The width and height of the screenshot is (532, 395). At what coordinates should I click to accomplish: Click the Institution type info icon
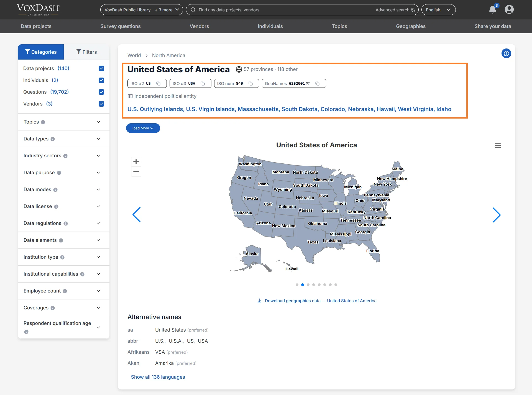click(62, 257)
